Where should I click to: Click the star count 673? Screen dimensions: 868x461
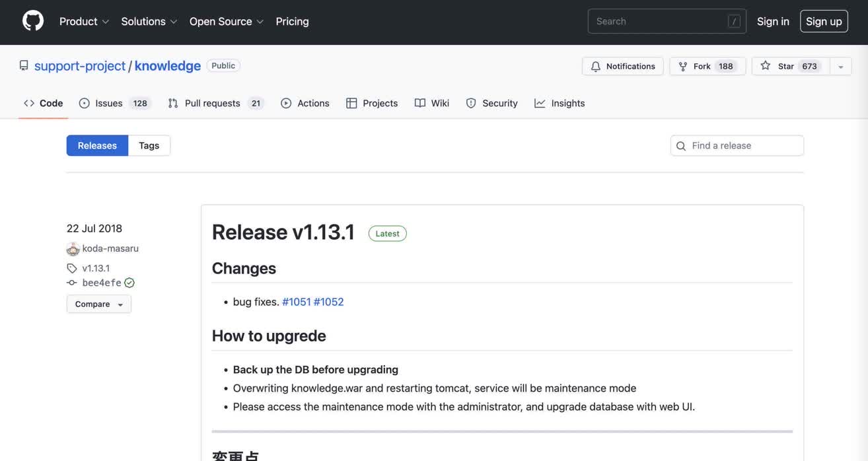pyautogui.click(x=809, y=66)
